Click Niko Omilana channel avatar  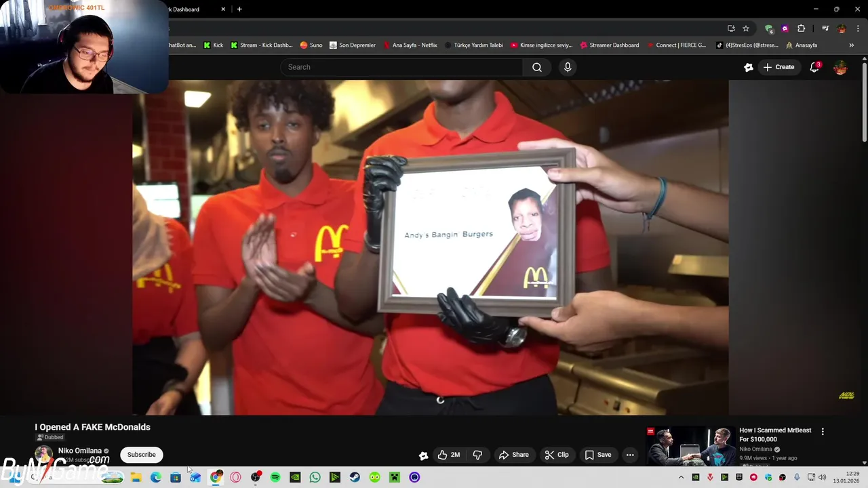click(x=43, y=455)
